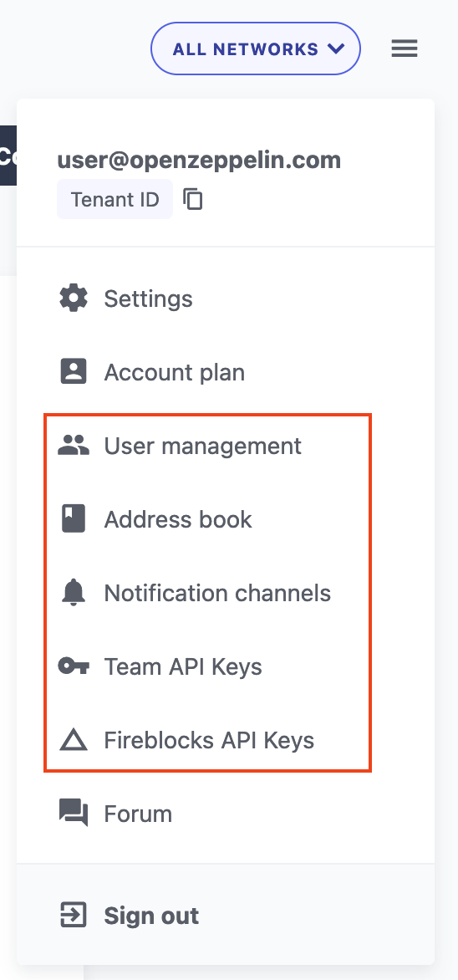Open the ALL NETWORKS dropdown
The width and height of the screenshot is (458, 980).
click(256, 48)
